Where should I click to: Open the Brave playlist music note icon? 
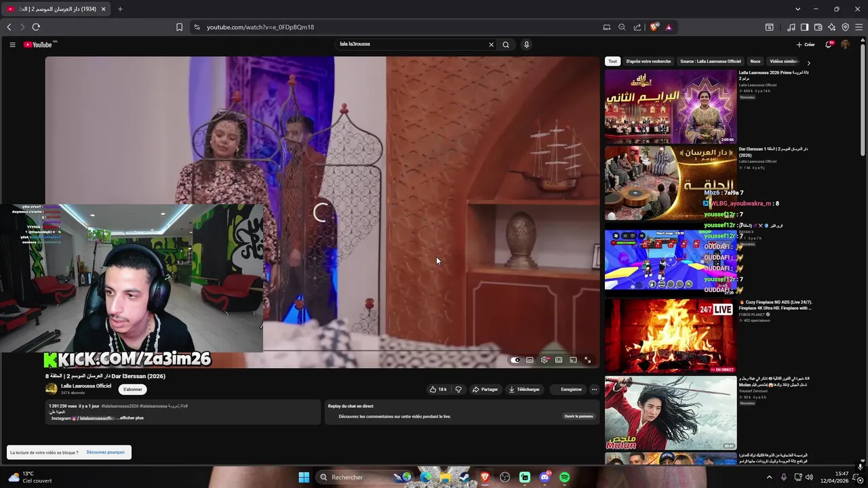tap(791, 27)
